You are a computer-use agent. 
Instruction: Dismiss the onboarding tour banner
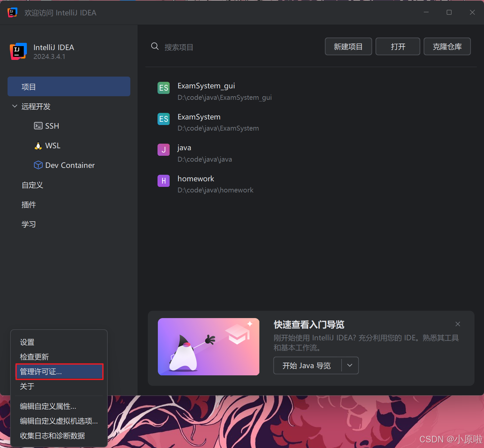click(458, 324)
